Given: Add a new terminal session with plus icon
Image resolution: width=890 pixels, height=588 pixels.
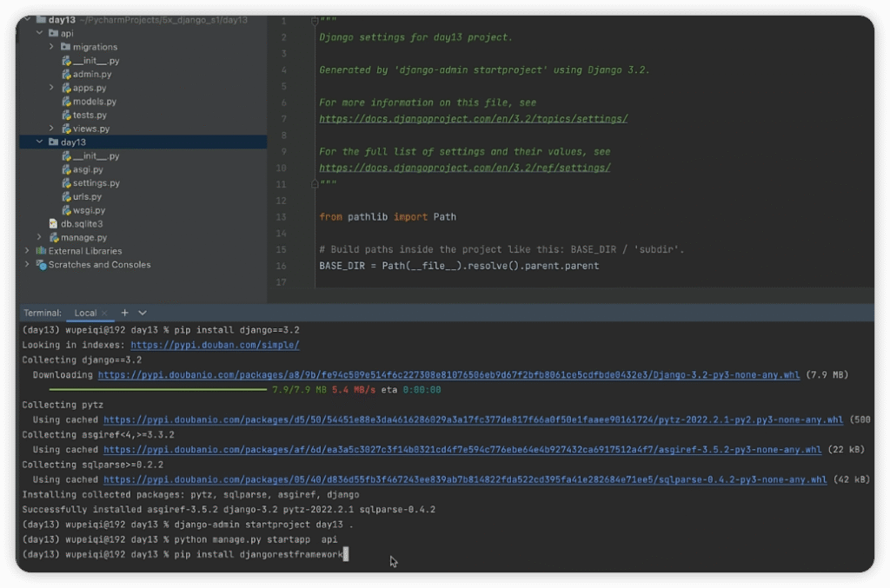Looking at the screenshot, I should pos(124,313).
